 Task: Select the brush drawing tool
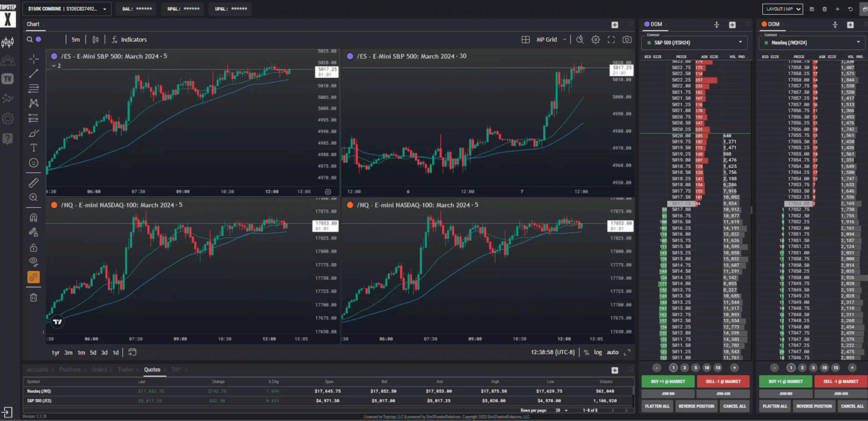(x=34, y=133)
